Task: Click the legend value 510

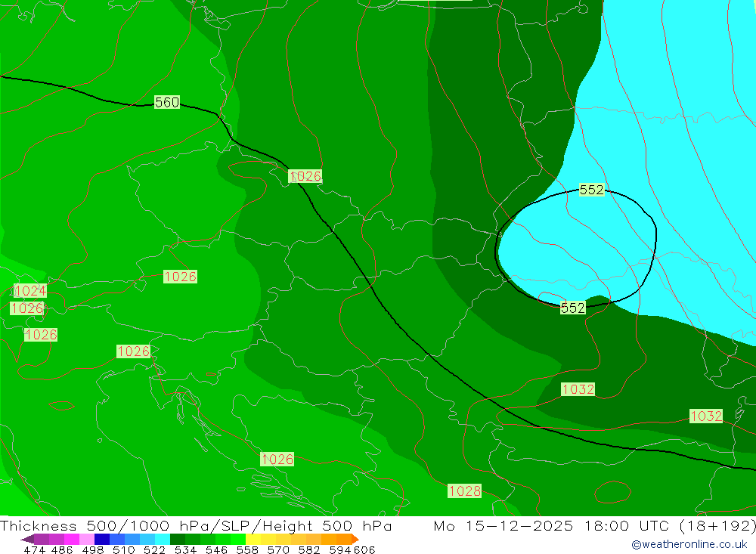Action: (123, 550)
